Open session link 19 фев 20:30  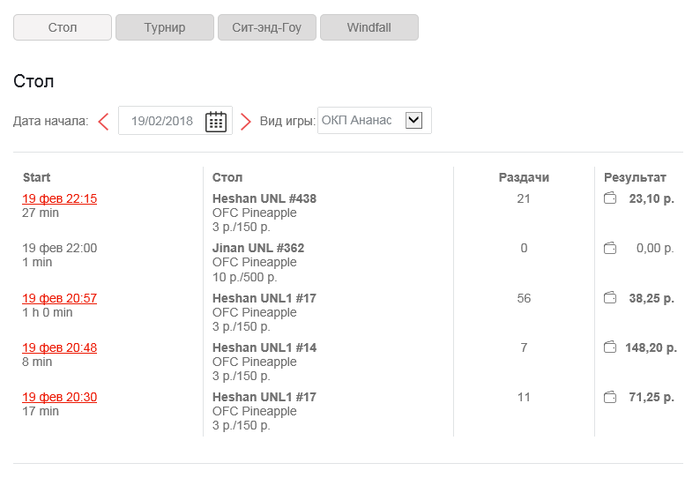tap(60, 397)
